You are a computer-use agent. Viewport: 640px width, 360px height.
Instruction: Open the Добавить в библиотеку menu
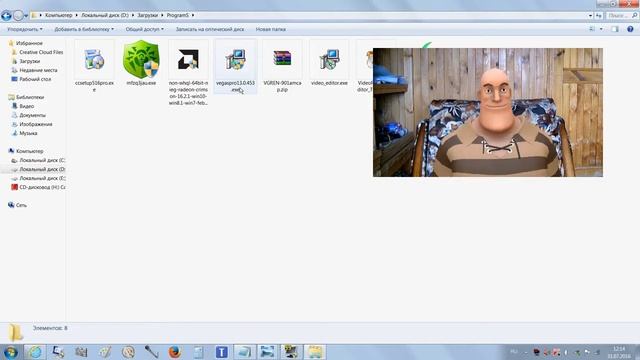coord(84,29)
